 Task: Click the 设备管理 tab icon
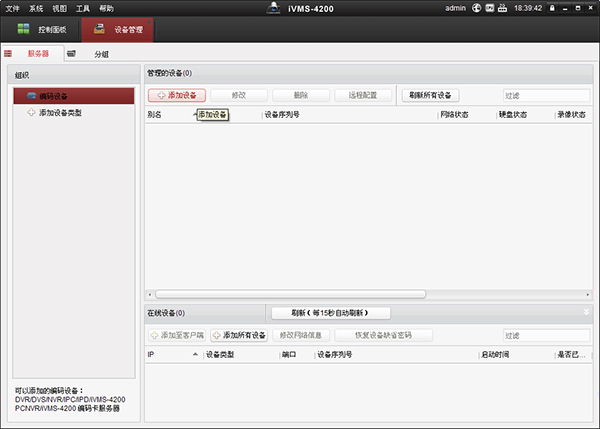point(100,29)
